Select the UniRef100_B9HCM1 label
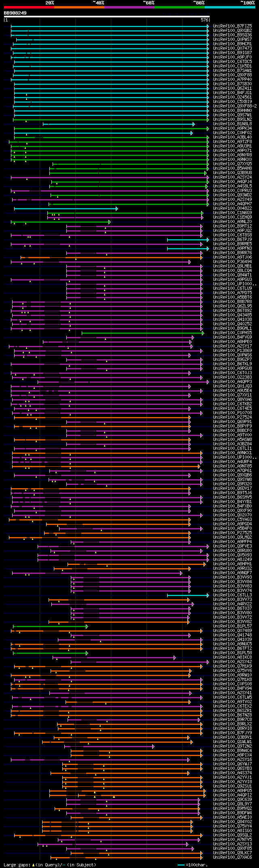Screen dimensions: 259x868 pos(232,44)
